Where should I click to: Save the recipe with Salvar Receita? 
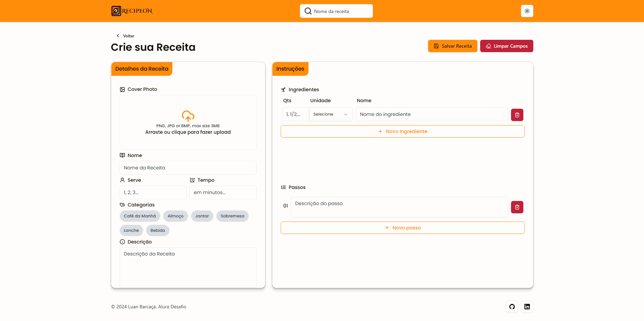[x=452, y=46]
